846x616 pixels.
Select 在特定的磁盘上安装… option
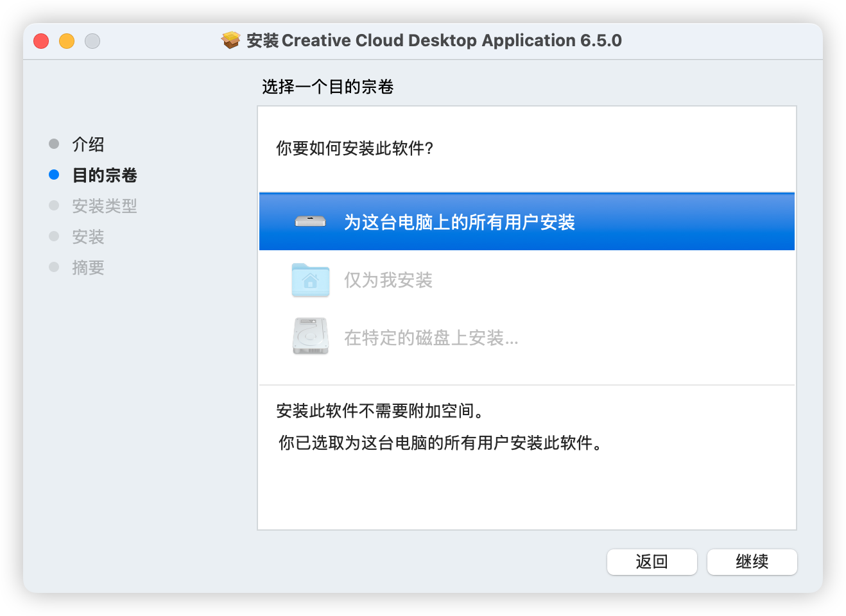(x=526, y=338)
